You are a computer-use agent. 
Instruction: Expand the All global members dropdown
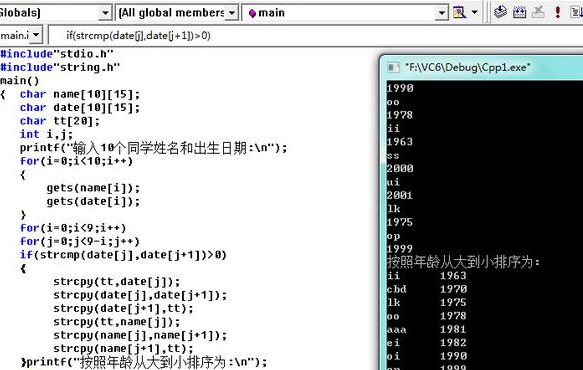pos(232,13)
